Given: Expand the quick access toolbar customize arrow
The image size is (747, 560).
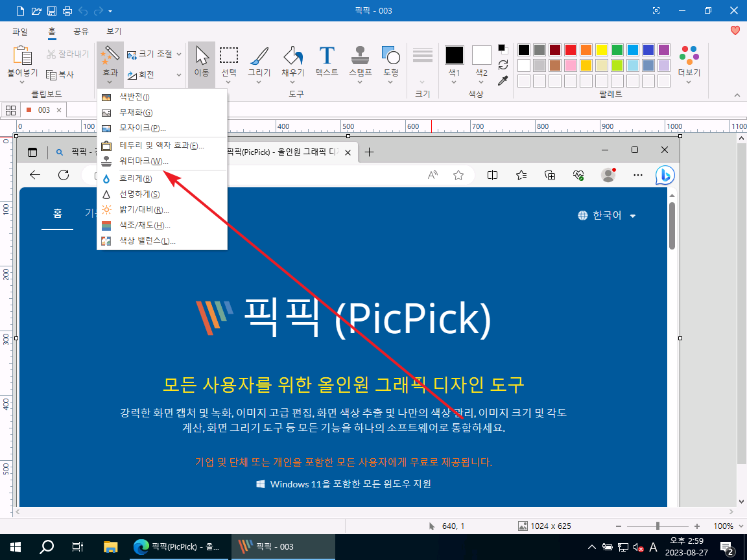Looking at the screenshot, I should (x=110, y=11).
